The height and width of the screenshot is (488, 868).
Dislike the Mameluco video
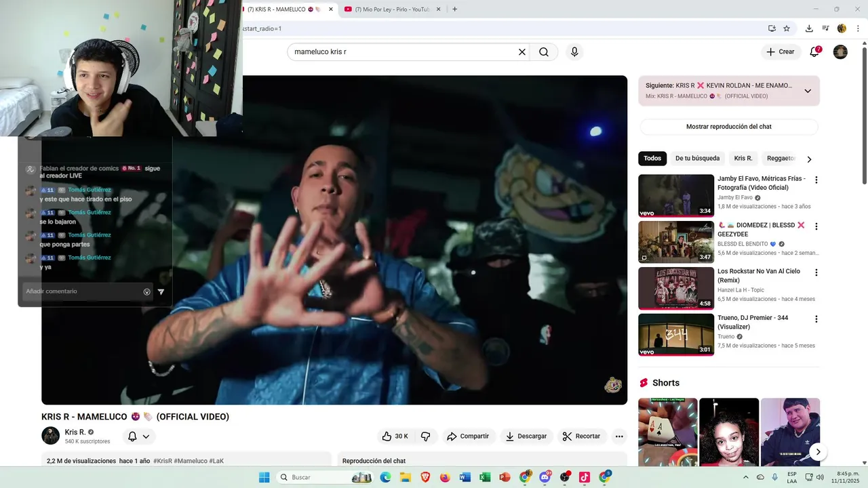click(426, 436)
